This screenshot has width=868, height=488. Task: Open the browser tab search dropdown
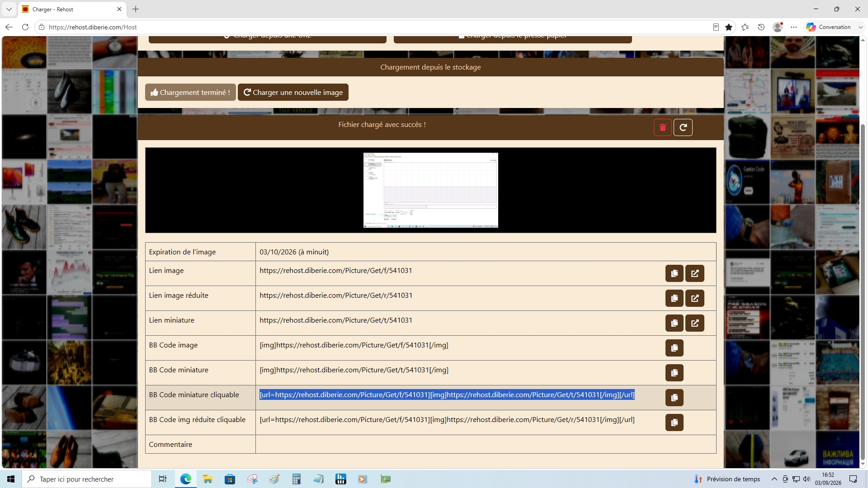pos(9,9)
